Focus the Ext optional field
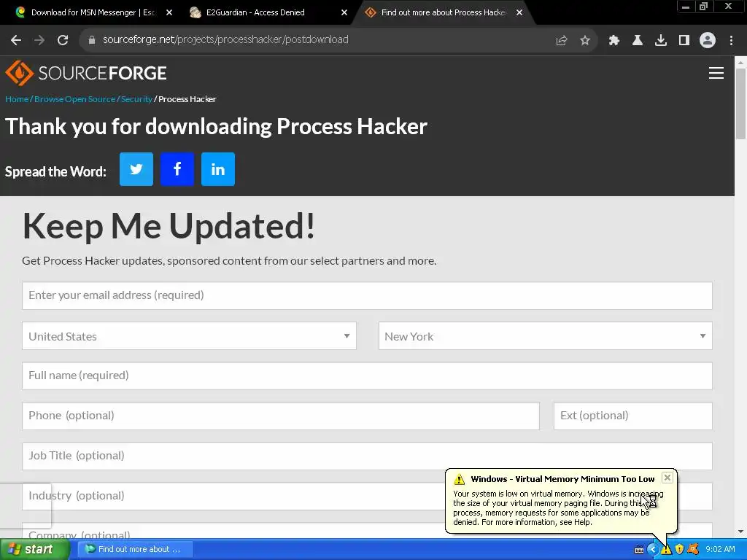Image resolution: width=747 pixels, height=560 pixels. tap(633, 416)
